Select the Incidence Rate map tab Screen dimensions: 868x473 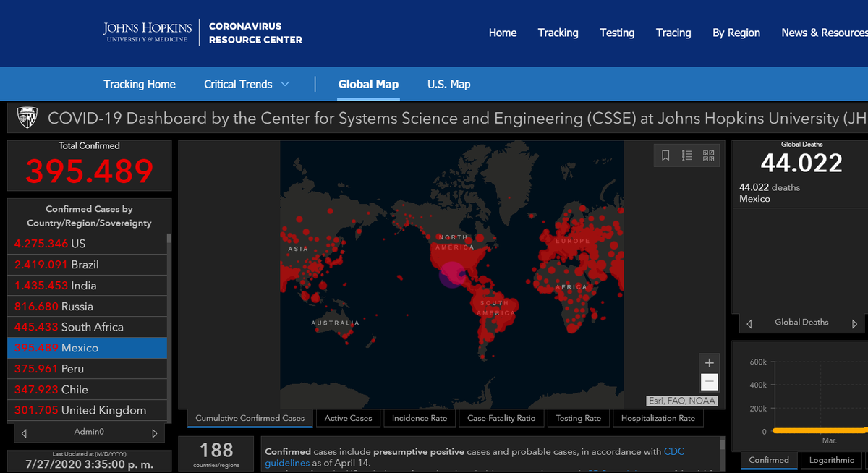tap(420, 418)
